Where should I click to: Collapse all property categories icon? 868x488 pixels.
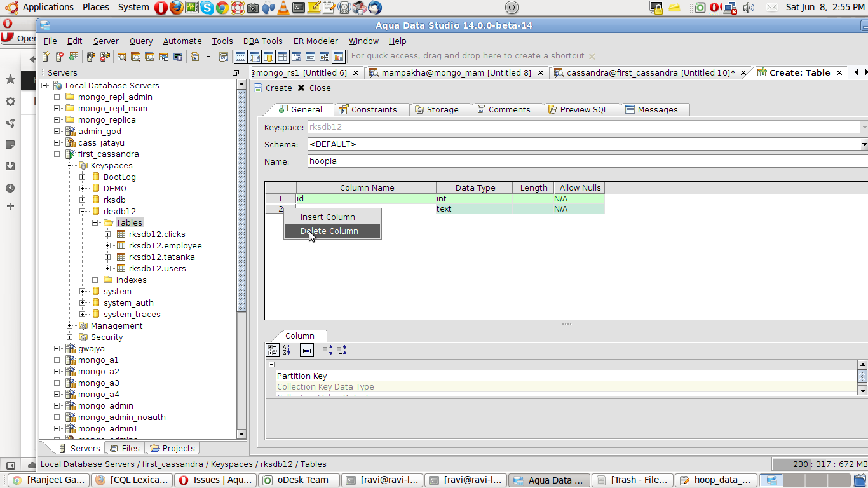click(x=342, y=350)
